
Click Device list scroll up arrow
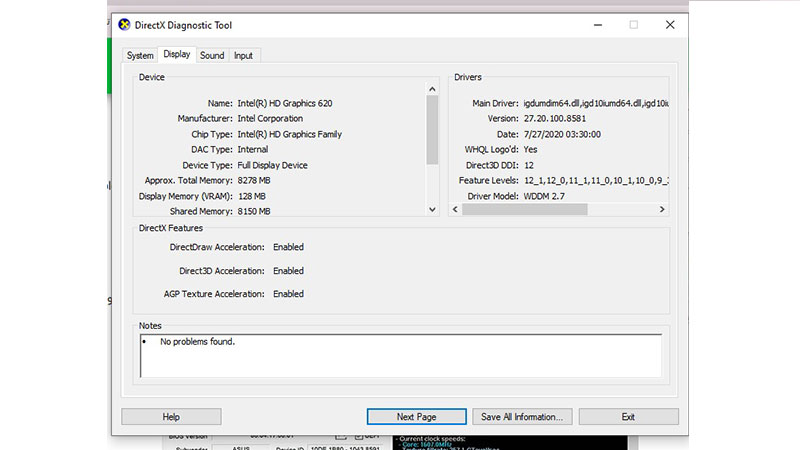432,89
